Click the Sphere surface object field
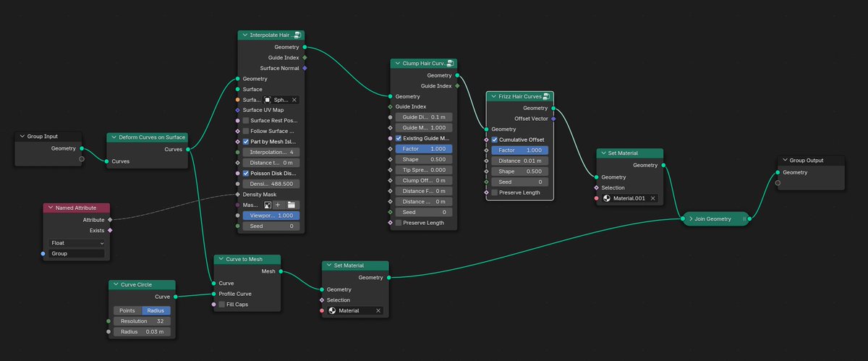This screenshot has height=361, width=868. click(x=280, y=100)
